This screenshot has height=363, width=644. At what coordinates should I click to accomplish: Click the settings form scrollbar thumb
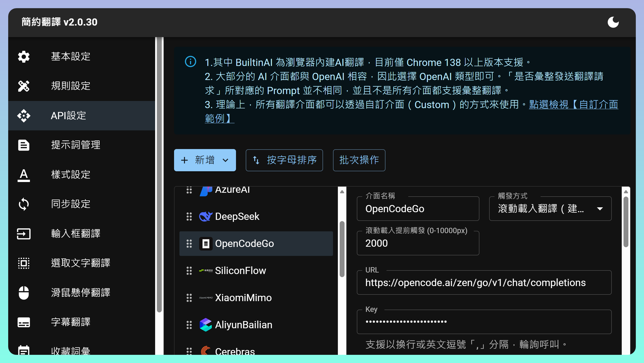[x=626, y=222]
